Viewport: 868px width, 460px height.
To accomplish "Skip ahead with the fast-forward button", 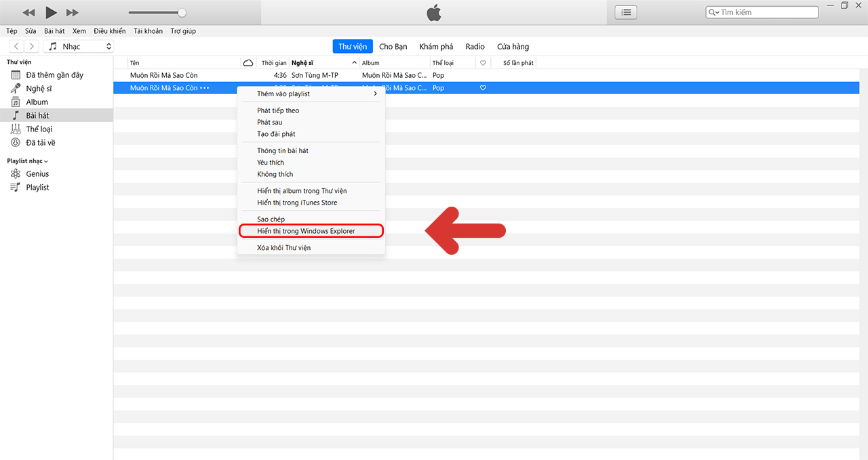I will (x=73, y=13).
